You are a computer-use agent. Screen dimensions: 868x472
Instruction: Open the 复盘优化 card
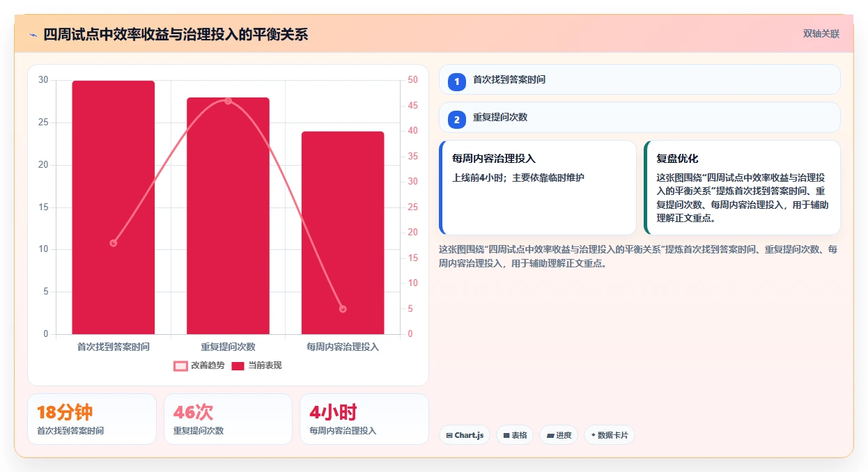click(742, 188)
